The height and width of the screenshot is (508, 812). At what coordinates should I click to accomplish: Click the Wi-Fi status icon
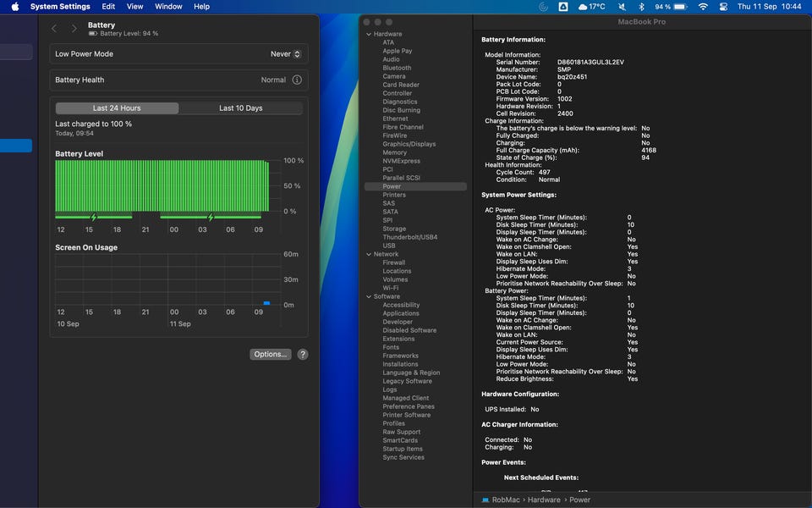click(x=702, y=7)
